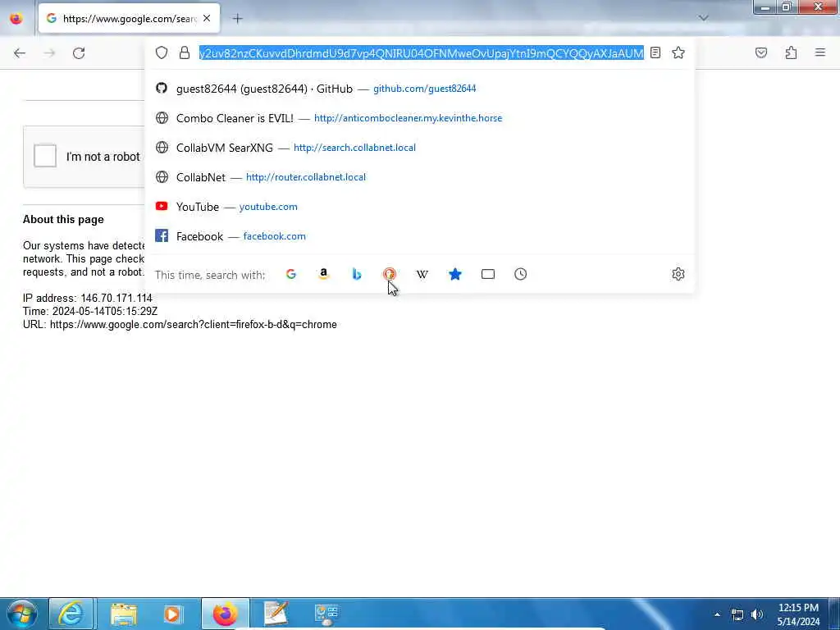Select CollabNet router suggestion
This screenshot has width=840, height=630.
tap(419, 177)
